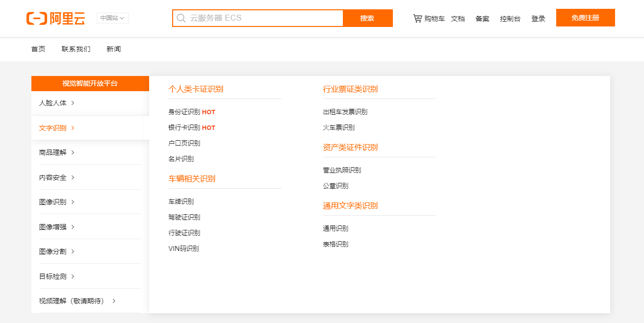Expand the 文字识别 category
Viewport: 644px width, 323px height.
90,128
